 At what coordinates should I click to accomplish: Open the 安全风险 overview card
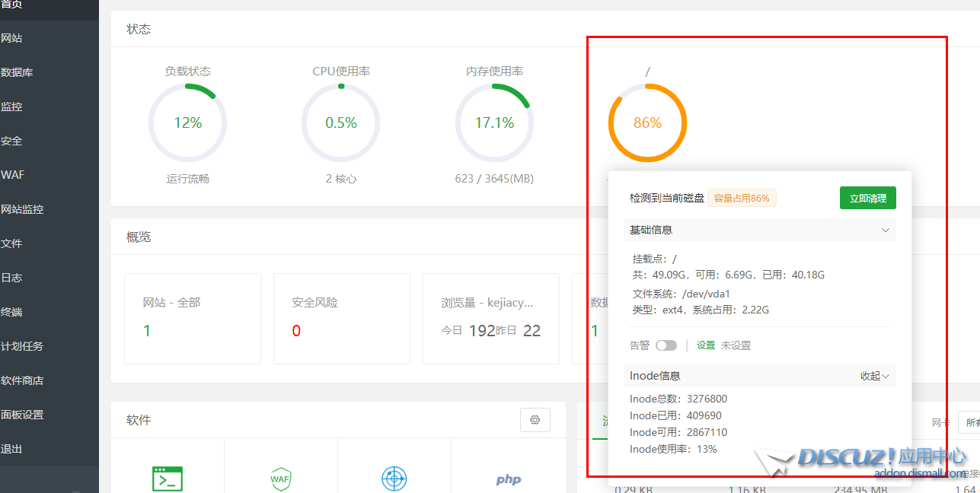341,318
